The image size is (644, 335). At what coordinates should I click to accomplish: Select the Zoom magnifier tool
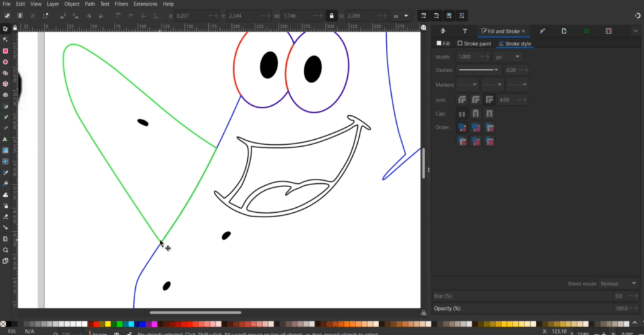(5, 249)
